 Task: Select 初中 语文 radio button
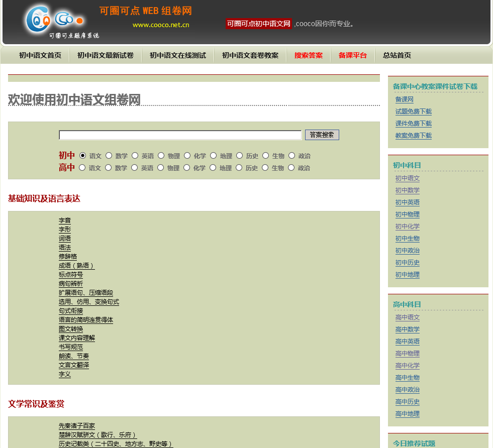pyautogui.click(x=83, y=156)
